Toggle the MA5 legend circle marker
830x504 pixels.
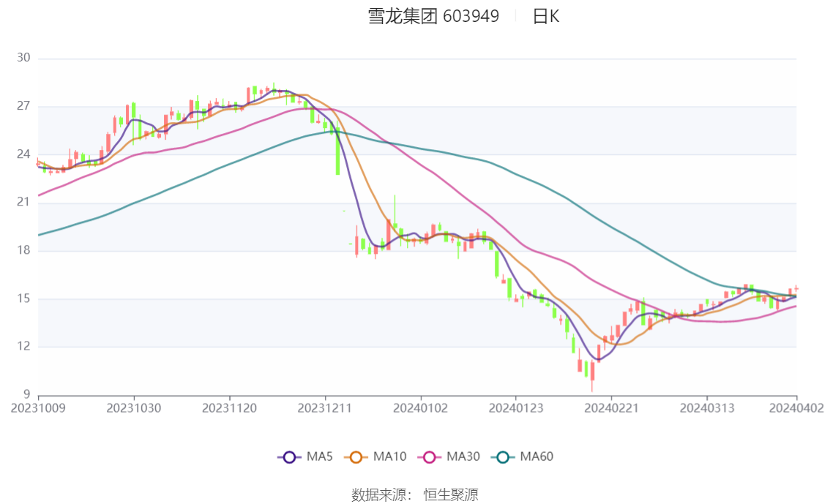coord(289,457)
